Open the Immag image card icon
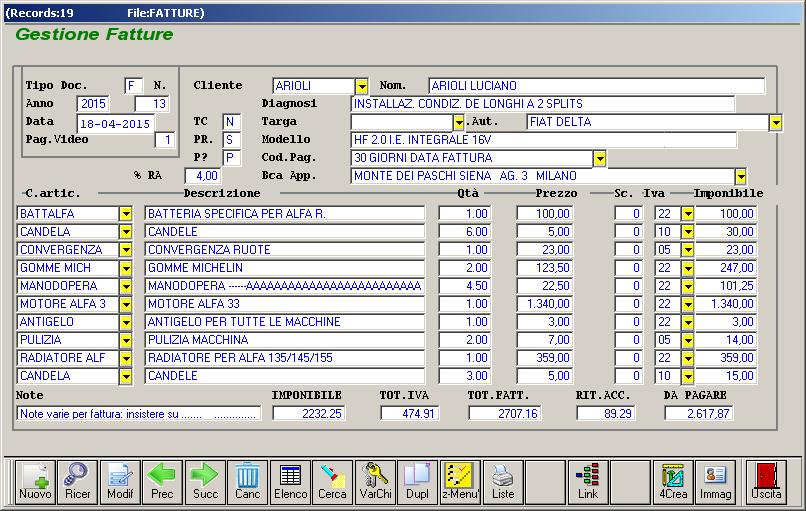The image size is (806, 511). [716, 481]
